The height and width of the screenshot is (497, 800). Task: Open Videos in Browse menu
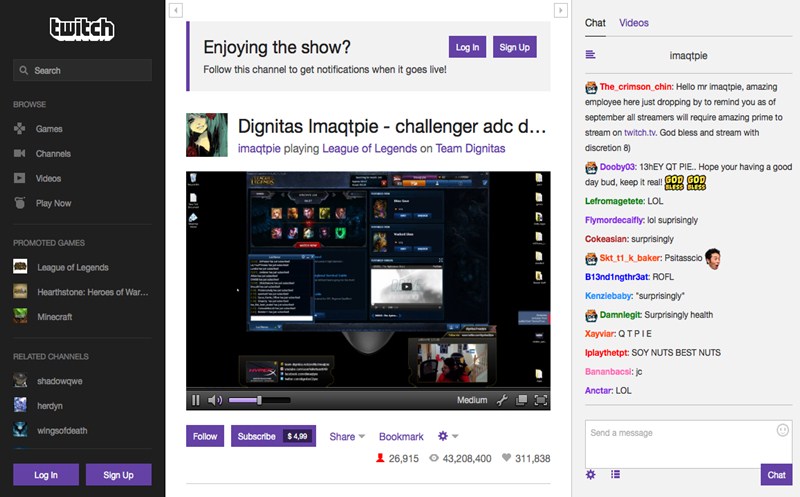click(48, 178)
